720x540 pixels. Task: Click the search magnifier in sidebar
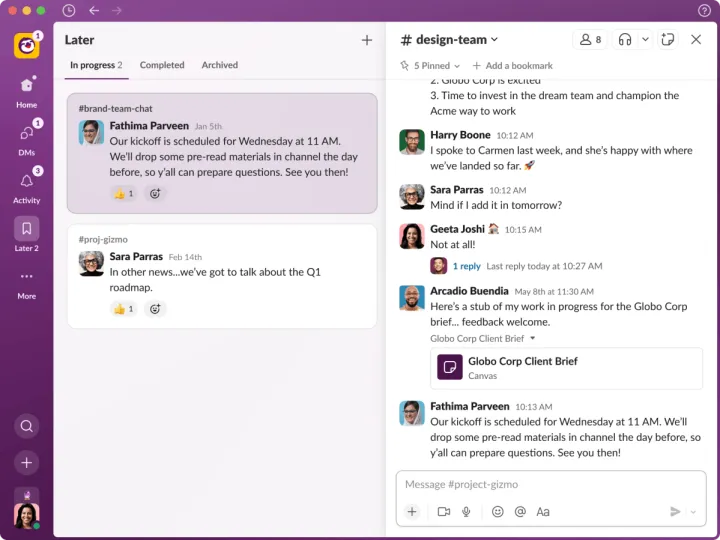[x=27, y=426]
